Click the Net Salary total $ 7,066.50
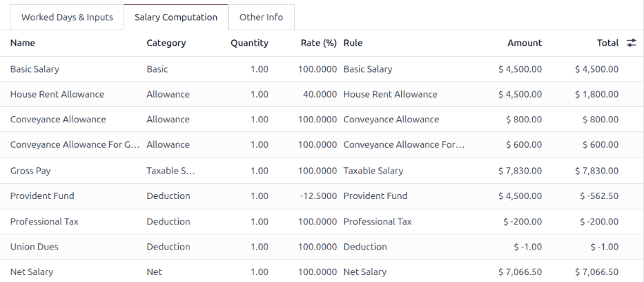 596,272
